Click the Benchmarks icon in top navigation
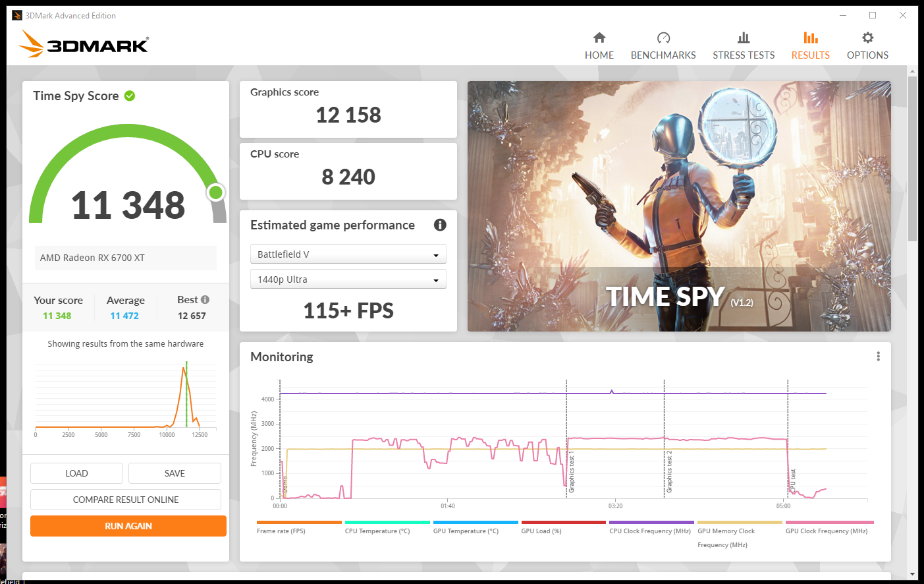The width and height of the screenshot is (924, 584). [663, 38]
